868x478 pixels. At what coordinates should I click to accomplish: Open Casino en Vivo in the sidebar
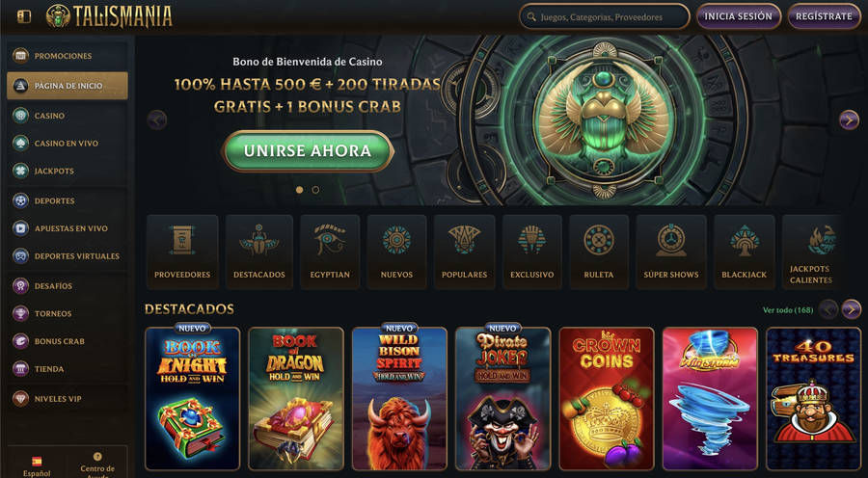tap(68, 144)
